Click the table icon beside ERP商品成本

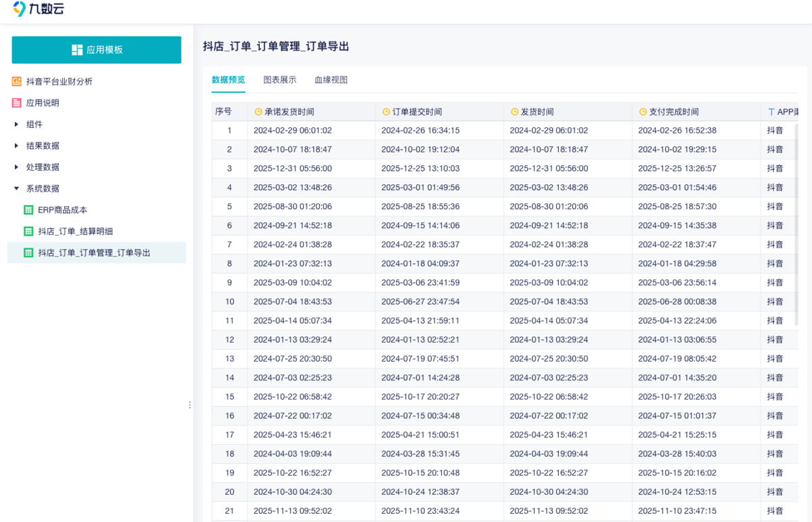[28, 210]
